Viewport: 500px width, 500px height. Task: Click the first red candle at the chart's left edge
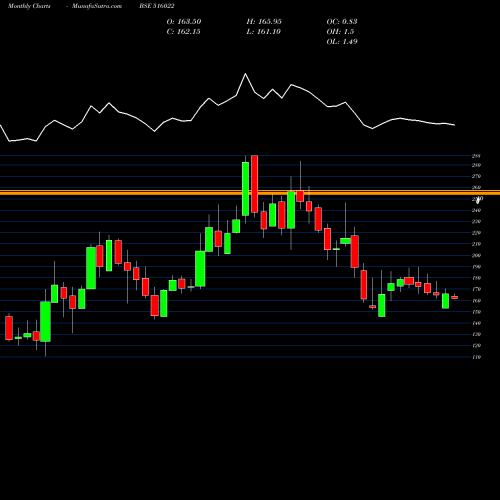coord(9,328)
